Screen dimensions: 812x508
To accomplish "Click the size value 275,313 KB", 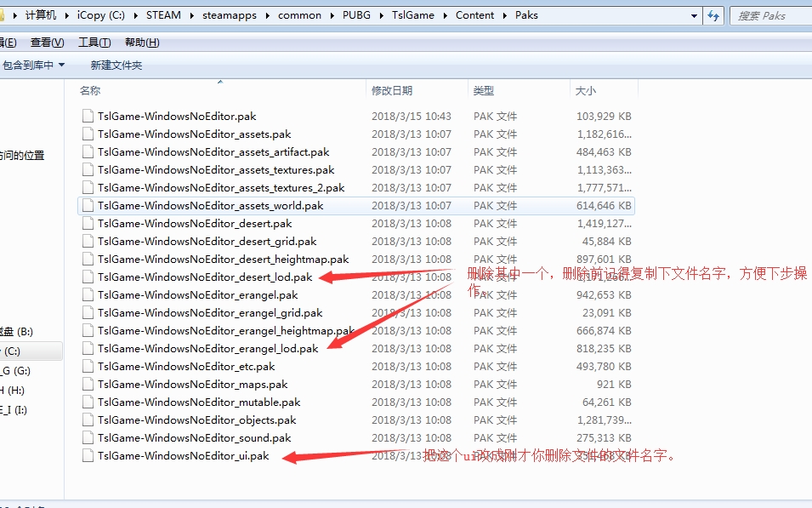I will coord(604,438).
